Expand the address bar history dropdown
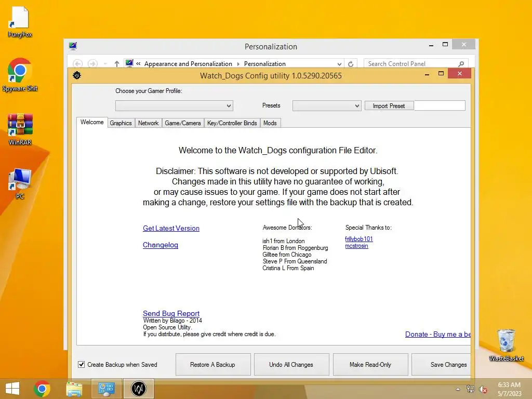 (x=339, y=64)
